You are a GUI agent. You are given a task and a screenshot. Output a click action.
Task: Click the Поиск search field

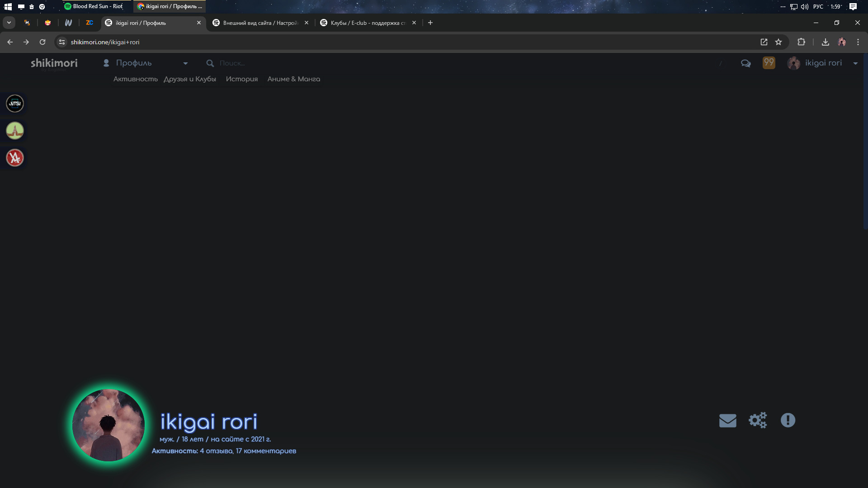(232, 63)
